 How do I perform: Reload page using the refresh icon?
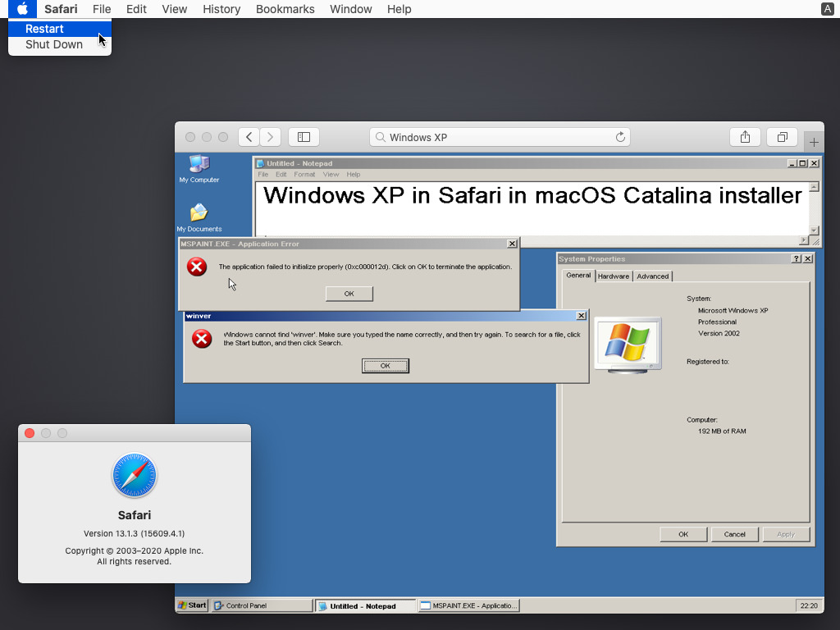(x=620, y=137)
